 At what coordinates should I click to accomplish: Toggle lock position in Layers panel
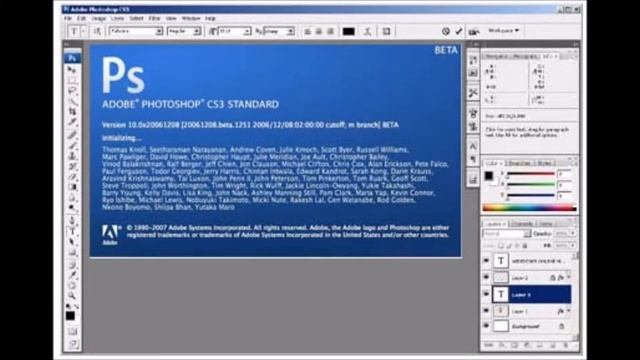pos(517,246)
